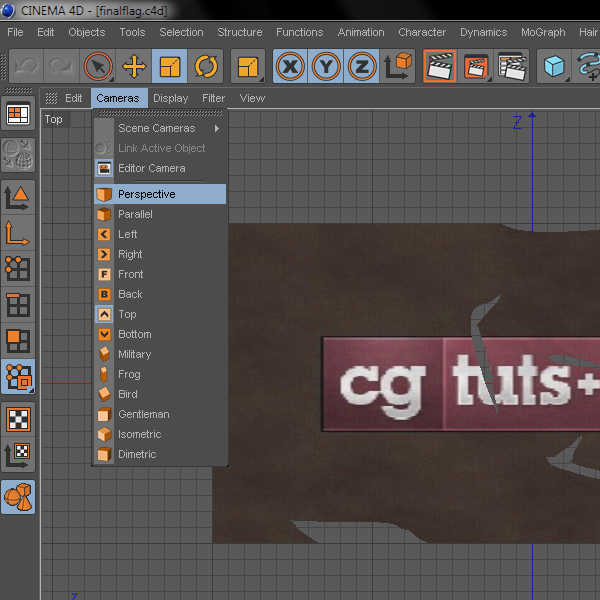
Task: Toggle the World/Object coordinate system icon
Action: pyautogui.click(x=398, y=66)
